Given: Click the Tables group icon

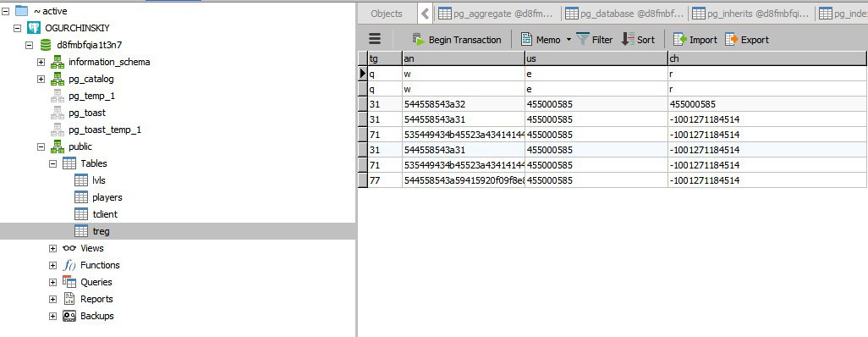Looking at the screenshot, I should click(69, 163).
